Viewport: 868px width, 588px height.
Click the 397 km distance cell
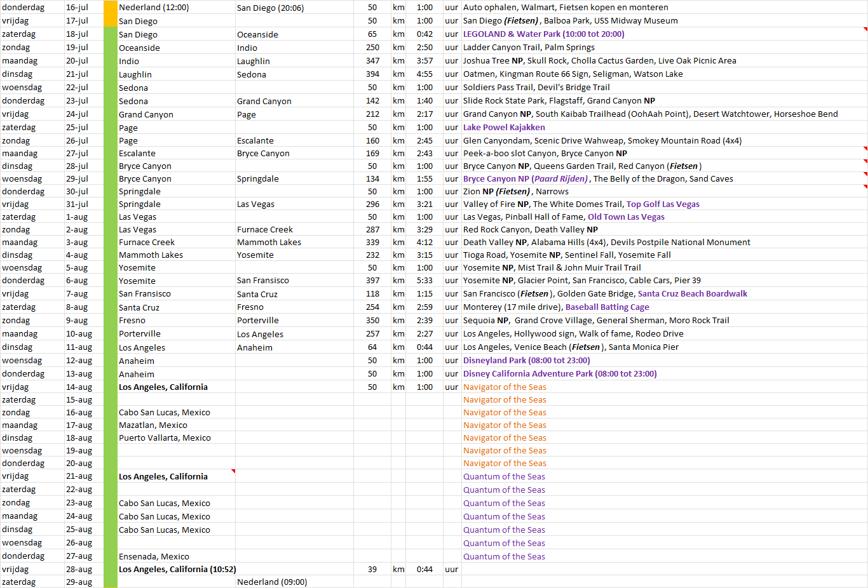click(x=372, y=281)
